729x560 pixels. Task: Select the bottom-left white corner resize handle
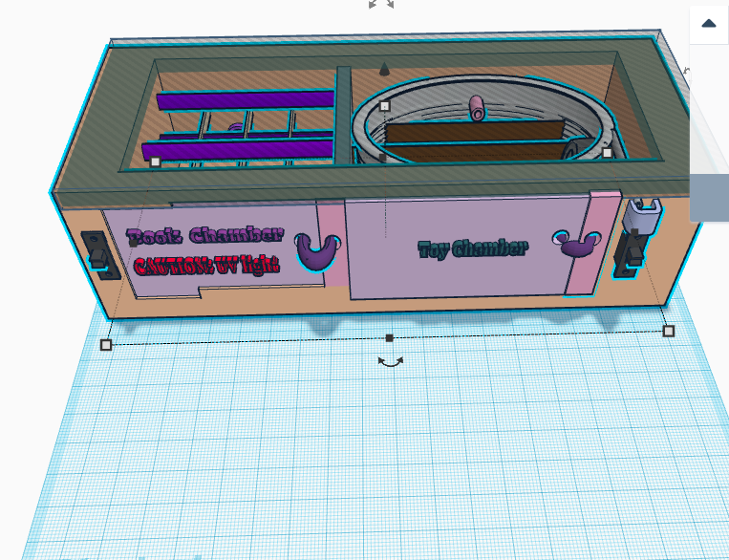point(106,345)
